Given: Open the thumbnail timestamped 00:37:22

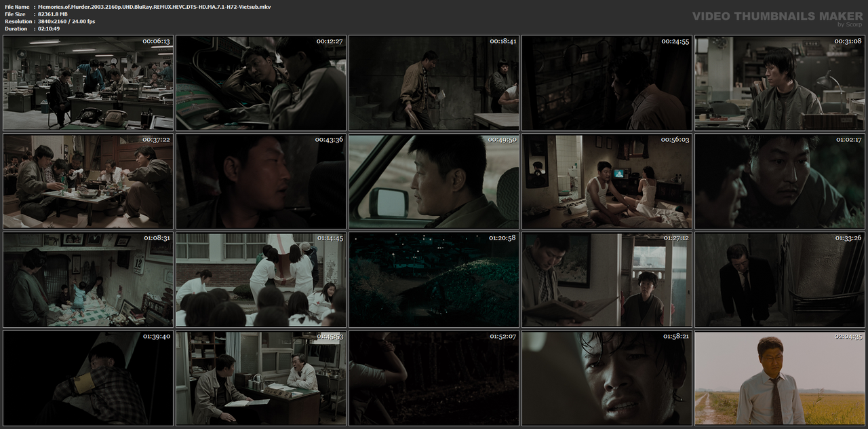Looking at the screenshot, I should pos(88,181).
